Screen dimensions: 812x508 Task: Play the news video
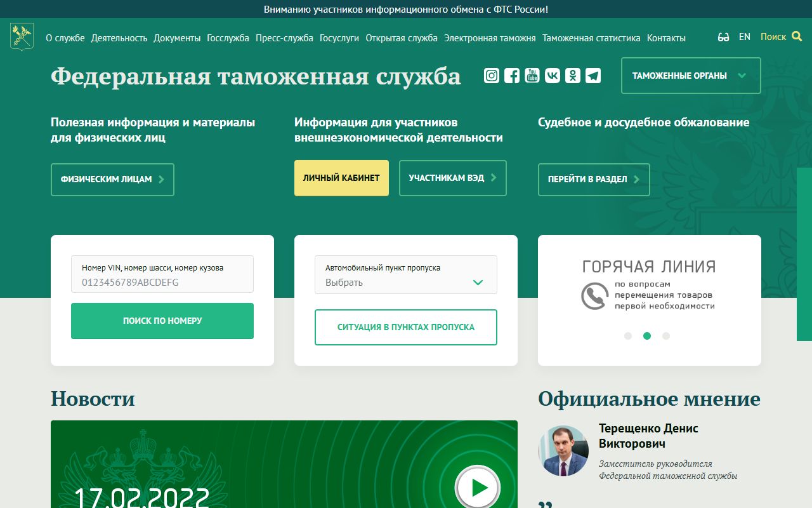[x=478, y=488]
